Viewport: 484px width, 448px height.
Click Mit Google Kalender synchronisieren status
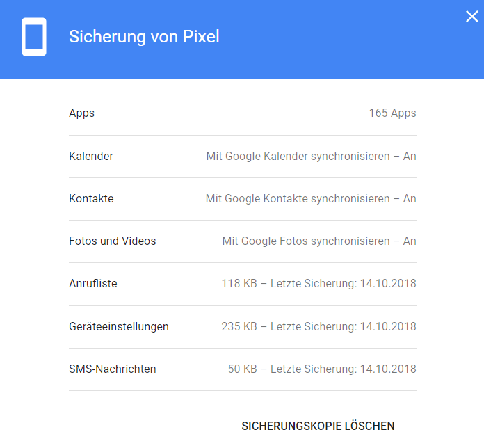pyautogui.click(x=311, y=157)
